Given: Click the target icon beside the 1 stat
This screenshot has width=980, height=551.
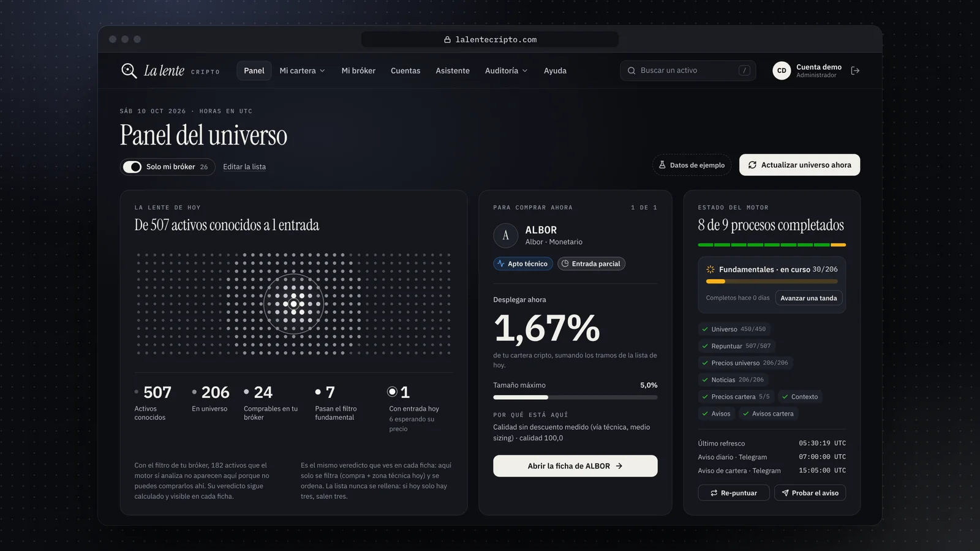Looking at the screenshot, I should (x=393, y=392).
